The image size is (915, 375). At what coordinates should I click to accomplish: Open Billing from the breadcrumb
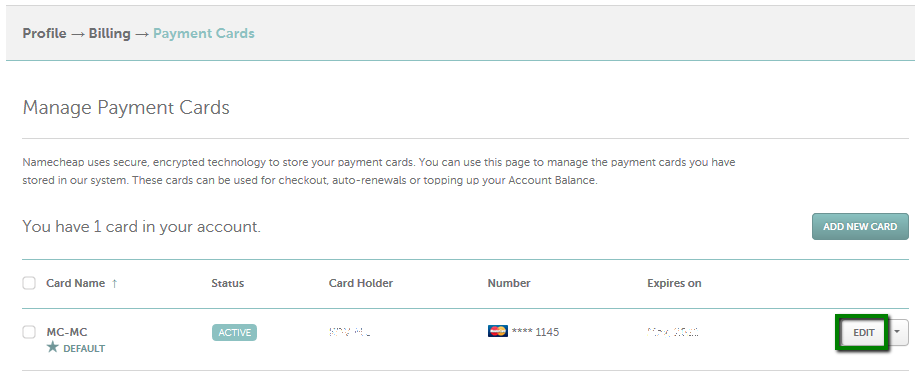[x=110, y=34]
